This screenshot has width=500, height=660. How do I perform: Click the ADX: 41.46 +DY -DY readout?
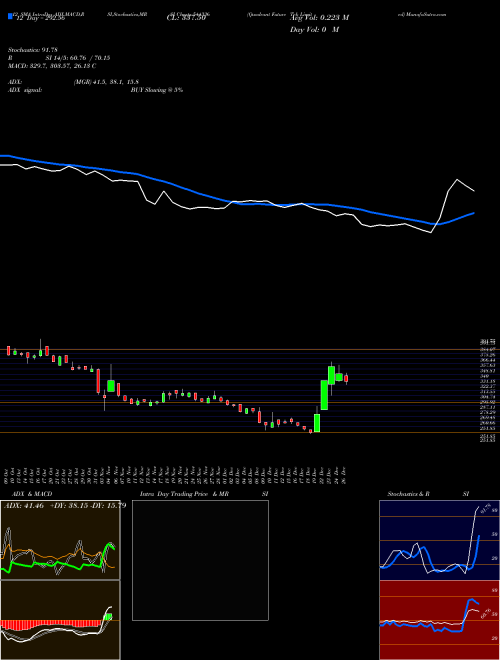tap(65, 506)
